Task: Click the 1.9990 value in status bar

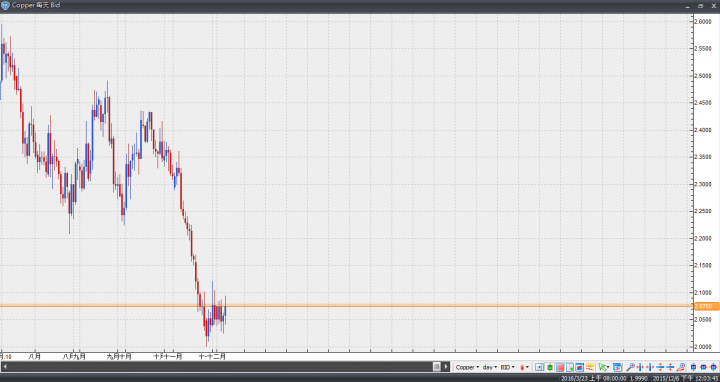Action: [x=639, y=378]
